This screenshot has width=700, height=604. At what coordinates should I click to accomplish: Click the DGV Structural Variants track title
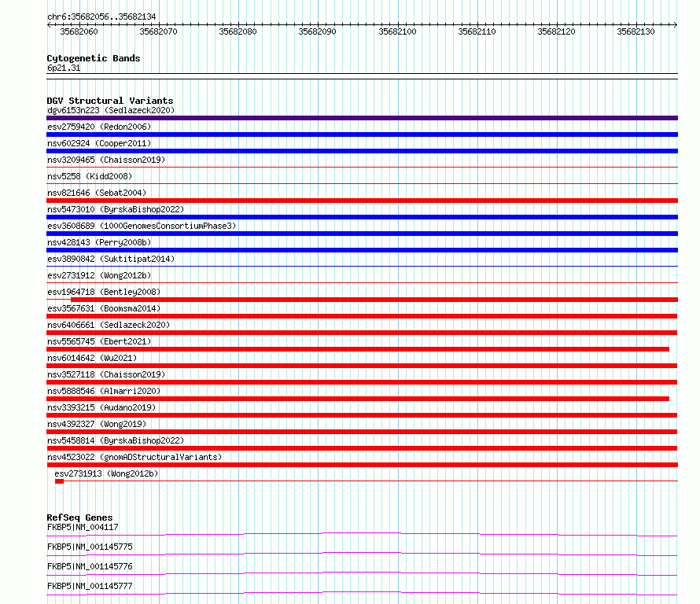[110, 101]
